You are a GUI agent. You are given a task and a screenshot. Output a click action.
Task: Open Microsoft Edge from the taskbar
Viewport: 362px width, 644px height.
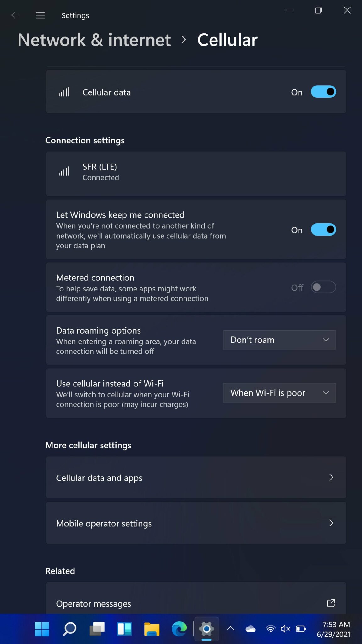(x=179, y=629)
